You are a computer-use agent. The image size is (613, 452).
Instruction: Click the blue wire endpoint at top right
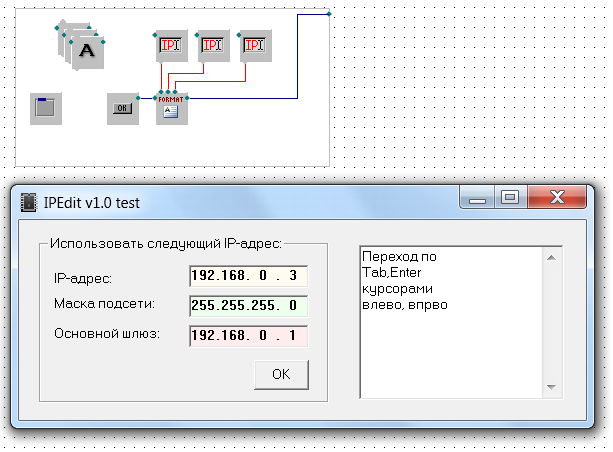click(x=329, y=14)
